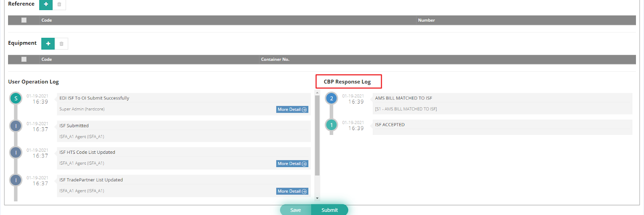This screenshot has width=644, height=215.
Task: Open More Detail for EDI ISF submit
Action: pyautogui.click(x=292, y=110)
